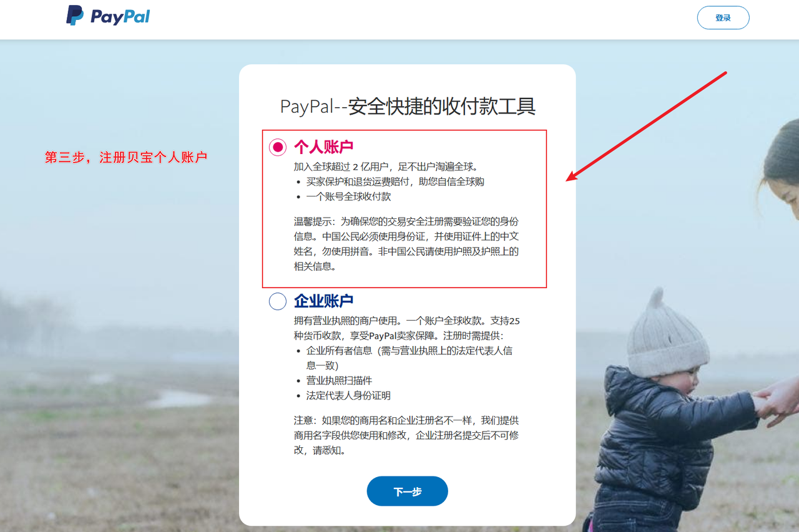This screenshot has height=532, width=799.
Task: Click bullet 买家保护和退货运费赔付
Action: pyautogui.click(x=395, y=181)
